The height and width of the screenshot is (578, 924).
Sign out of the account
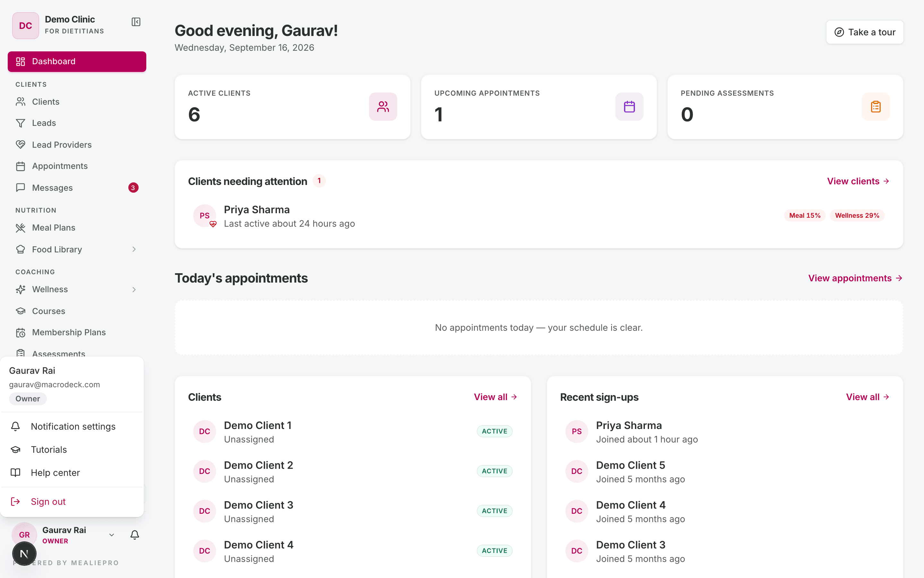72,502
